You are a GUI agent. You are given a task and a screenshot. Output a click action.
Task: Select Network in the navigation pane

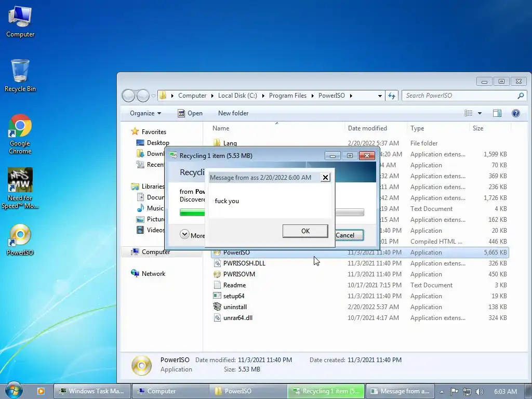pos(153,274)
